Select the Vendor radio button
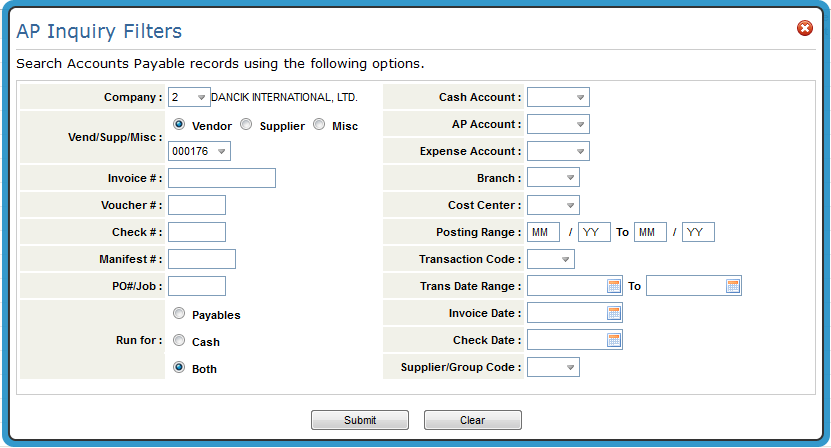 click(x=179, y=125)
